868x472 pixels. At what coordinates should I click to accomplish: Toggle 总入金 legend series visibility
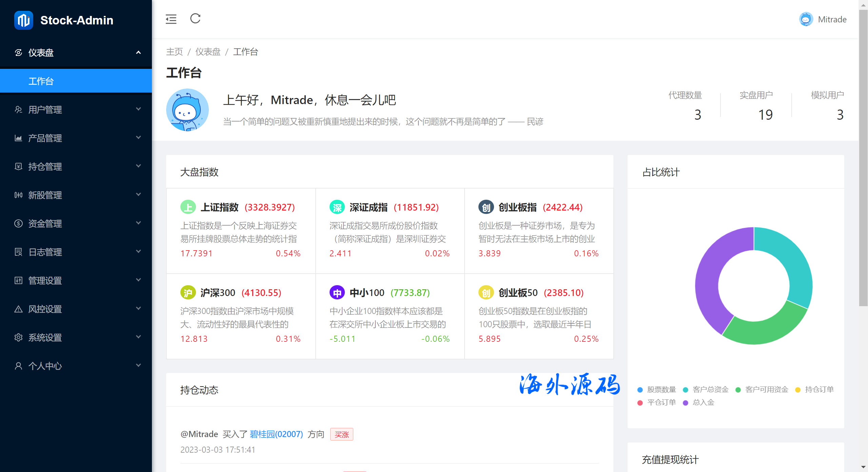(x=699, y=402)
